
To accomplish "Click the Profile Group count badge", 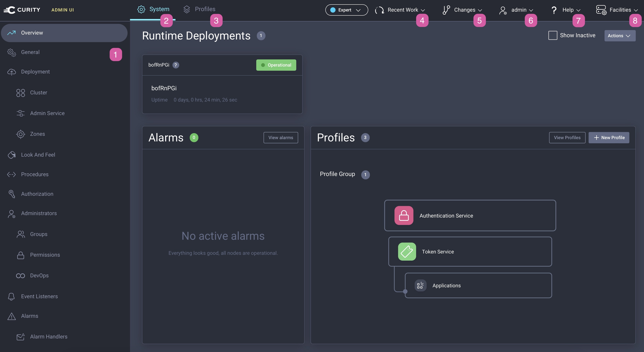I will tap(365, 175).
